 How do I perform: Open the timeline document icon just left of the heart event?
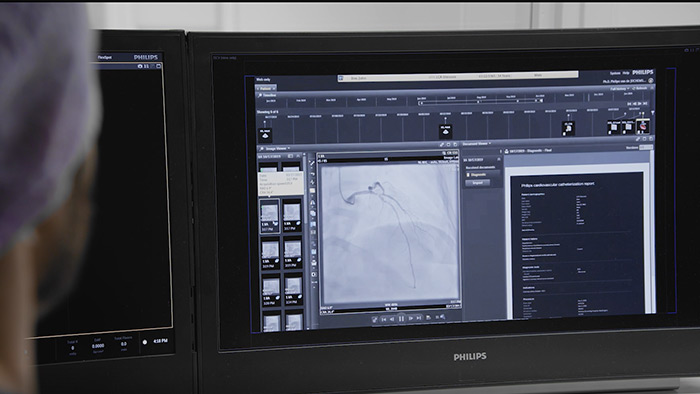(627, 127)
